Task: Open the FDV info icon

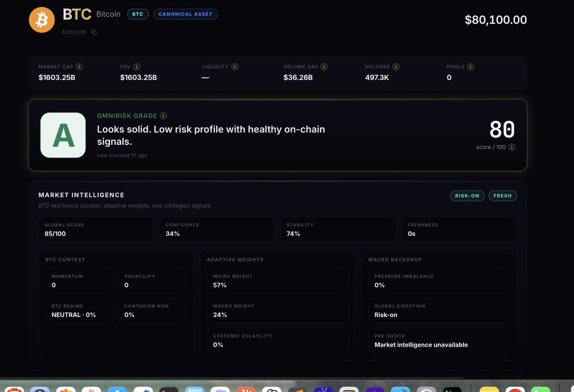Action: pyautogui.click(x=137, y=67)
